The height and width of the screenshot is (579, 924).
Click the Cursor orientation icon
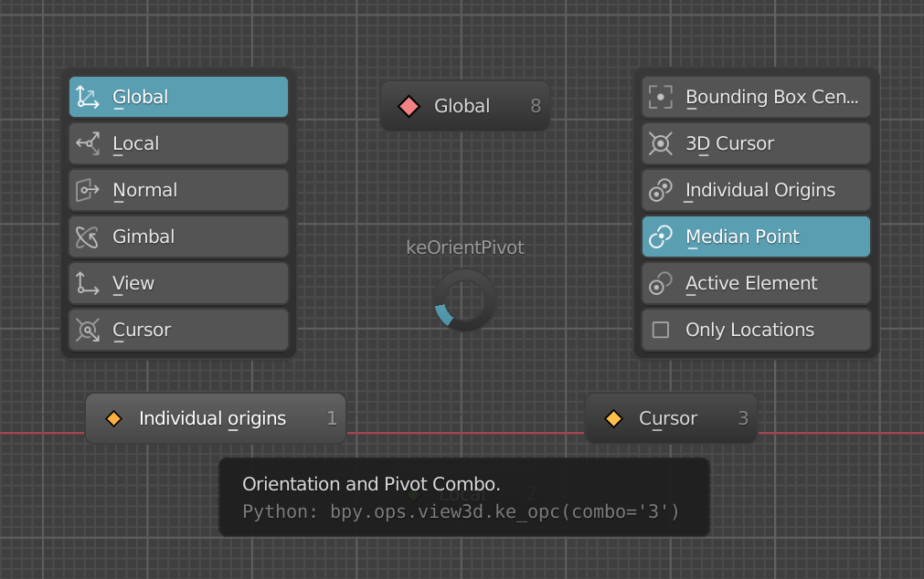click(88, 330)
